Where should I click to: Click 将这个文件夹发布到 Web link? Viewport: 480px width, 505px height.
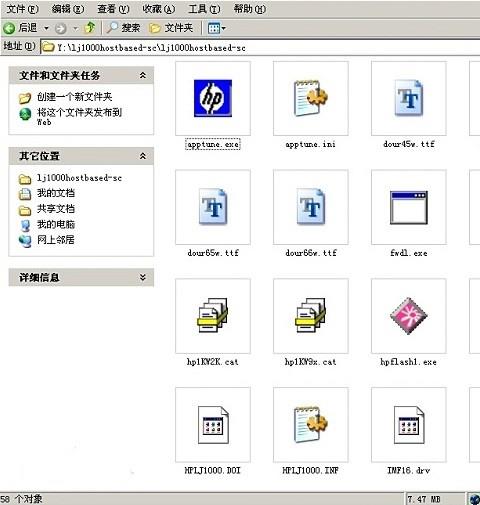pos(79,116)
